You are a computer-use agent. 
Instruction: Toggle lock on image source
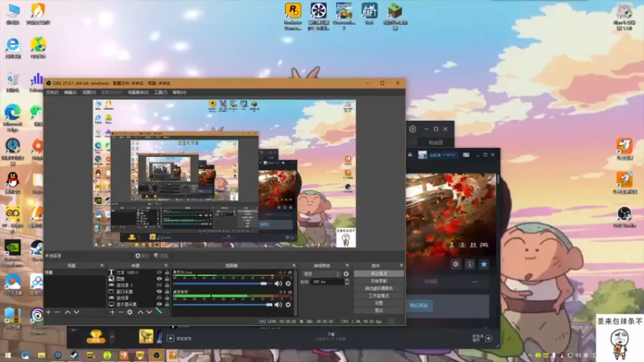[x=167, y=278]
